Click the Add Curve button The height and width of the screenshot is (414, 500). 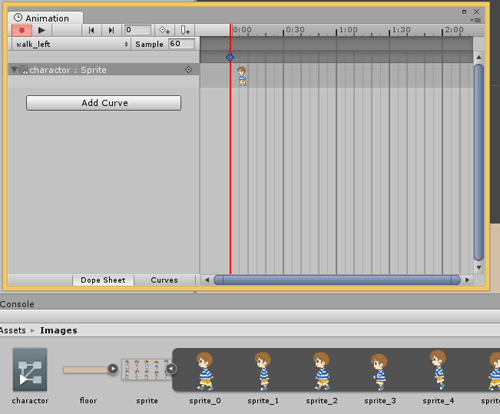(x=104, y=103)
